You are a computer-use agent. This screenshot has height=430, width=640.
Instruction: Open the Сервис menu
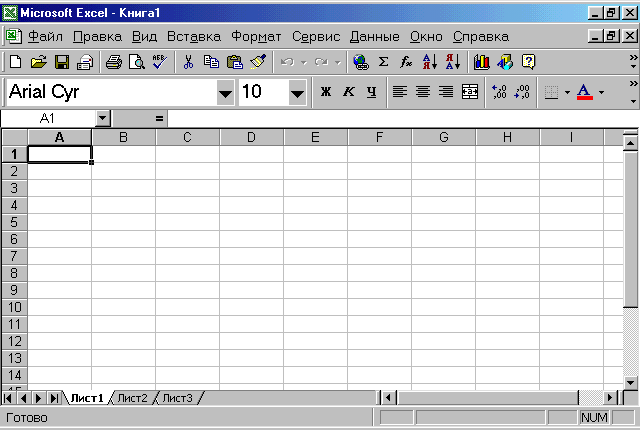pos(316,37)
